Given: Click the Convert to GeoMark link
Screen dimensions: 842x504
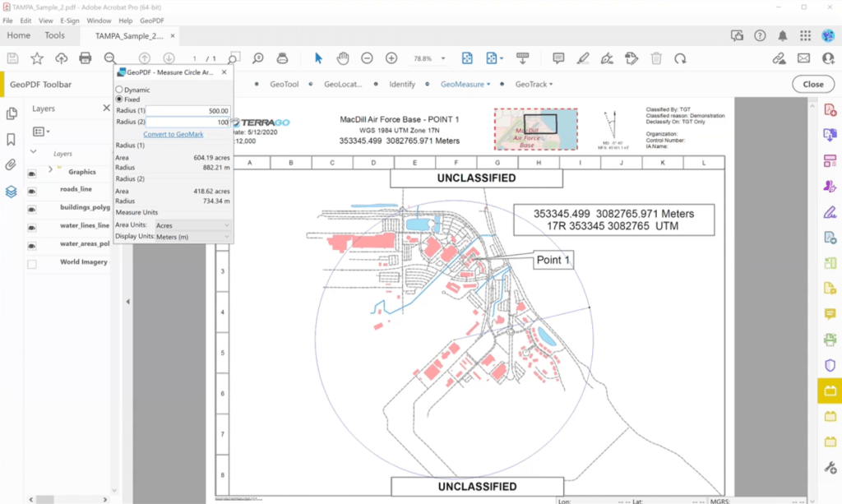Looking at the screenshot, I should [x=173, y=134].
